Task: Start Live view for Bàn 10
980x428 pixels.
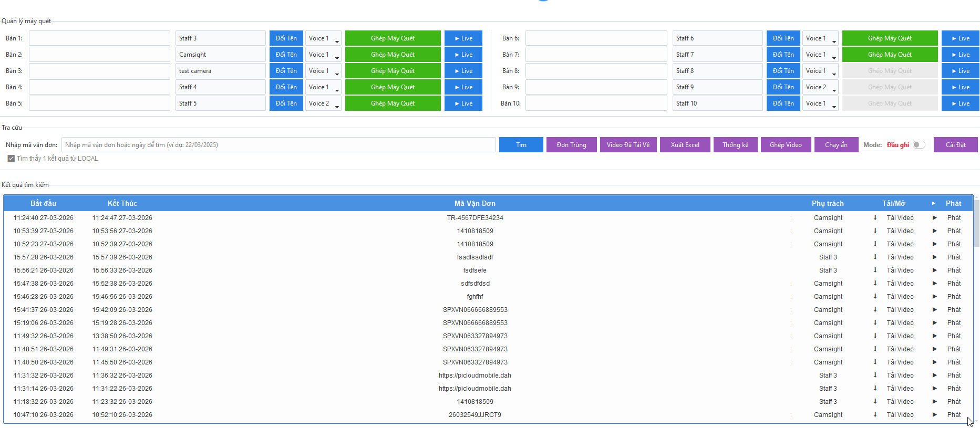Action: pos(960,103)
